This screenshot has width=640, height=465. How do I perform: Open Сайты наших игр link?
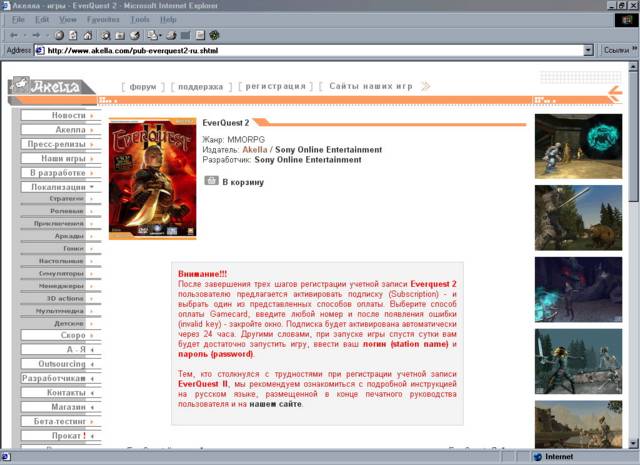coord(371,86)
